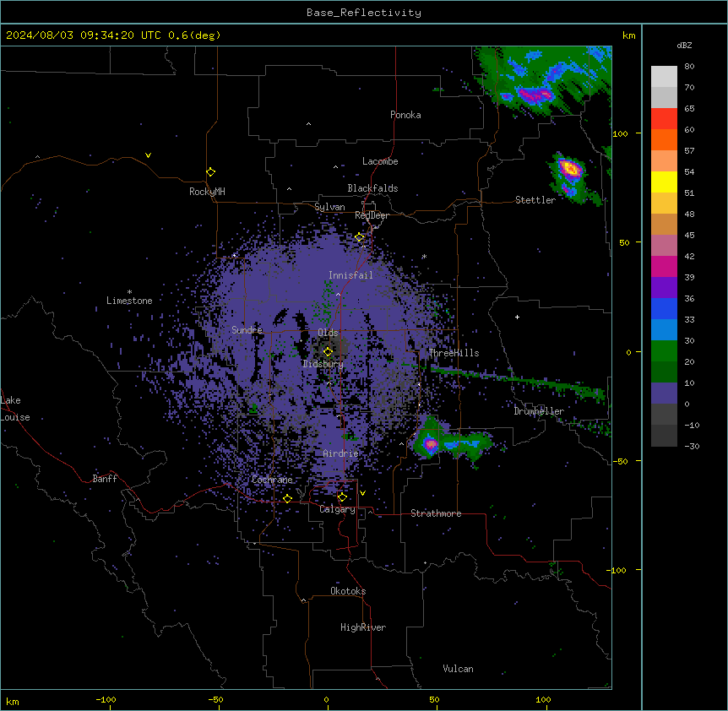The width and height of the screenshot is (728, 711).
Task: Click the Limestone label
Action: 129,301
